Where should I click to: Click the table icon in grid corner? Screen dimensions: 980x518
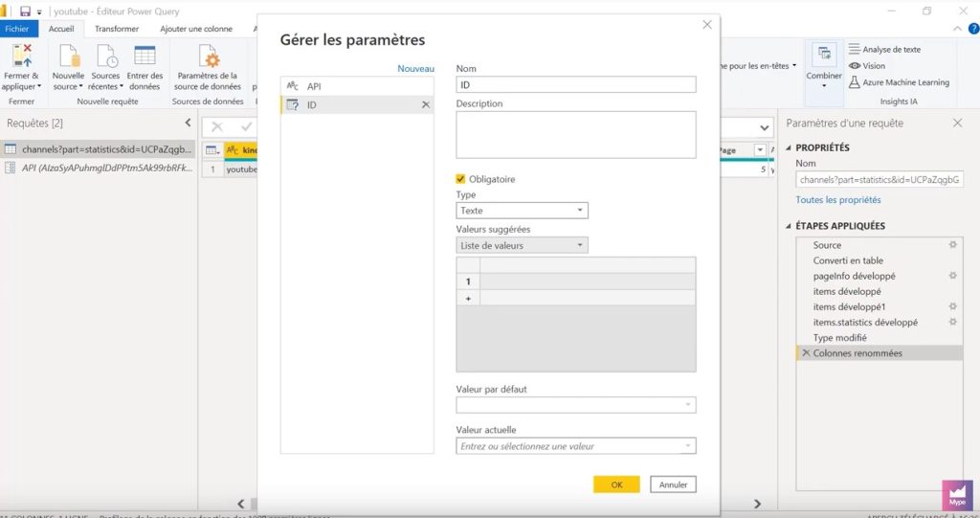pos(212,150)
